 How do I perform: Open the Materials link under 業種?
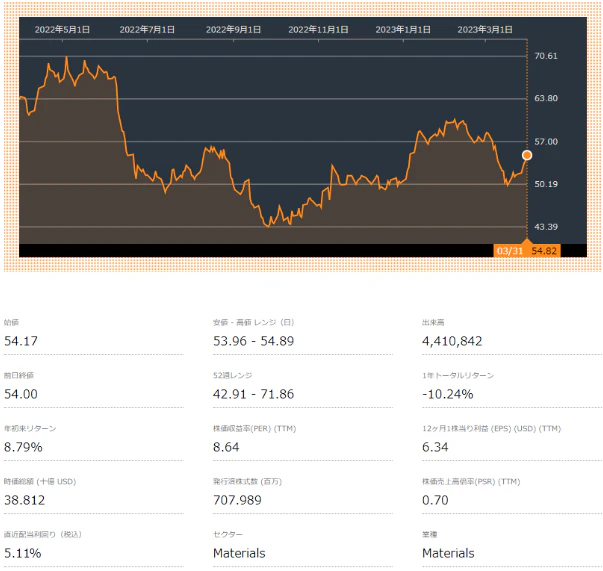pyautogui.click(x=448, y=553)
